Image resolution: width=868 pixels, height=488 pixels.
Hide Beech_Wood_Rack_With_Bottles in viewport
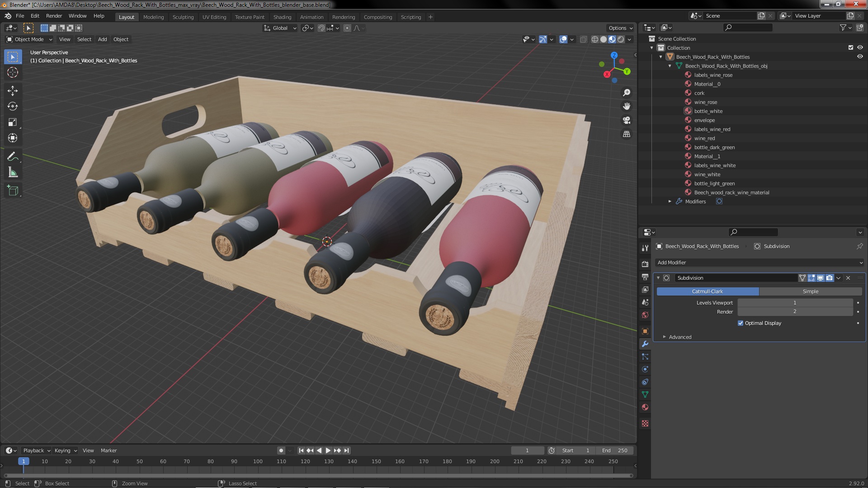click(860, 56)
